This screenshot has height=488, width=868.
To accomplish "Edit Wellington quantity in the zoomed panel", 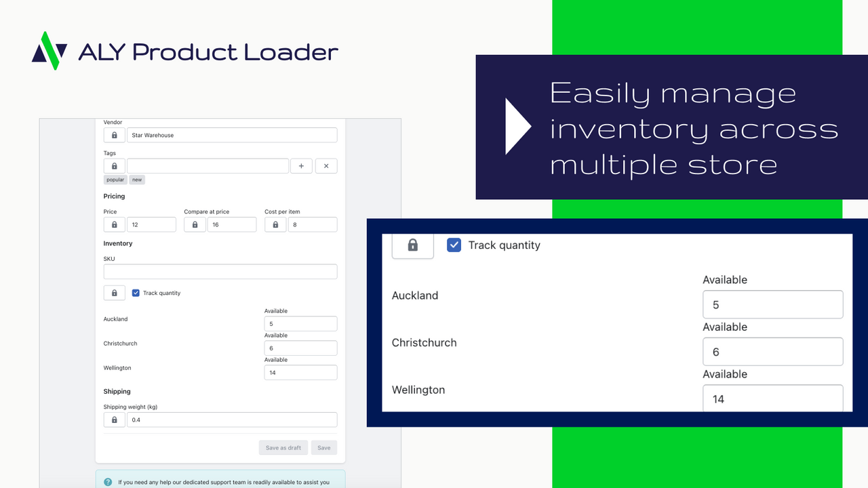I will click(773, 398).
